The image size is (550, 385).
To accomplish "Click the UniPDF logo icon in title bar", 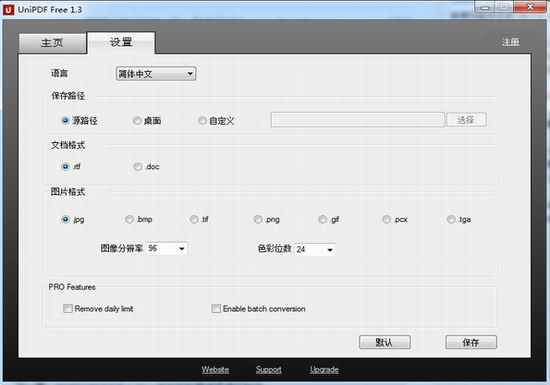I will pyautogui.click(x=8, y=9).
